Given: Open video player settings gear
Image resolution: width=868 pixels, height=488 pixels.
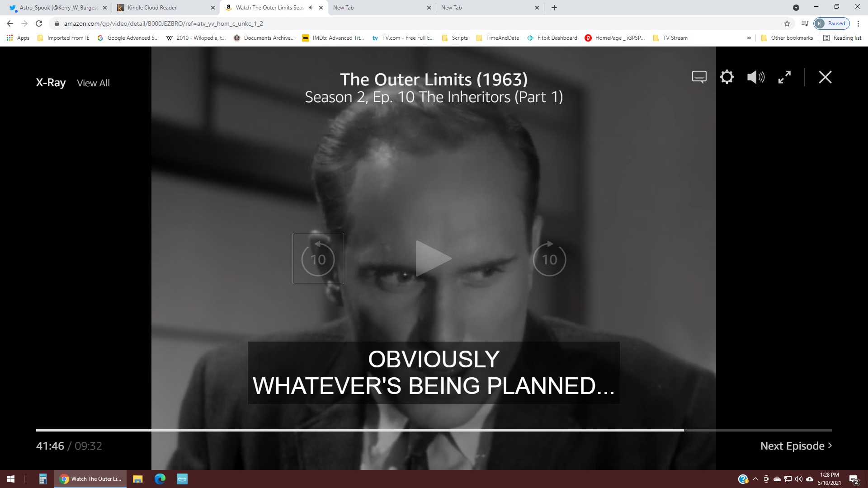Looking at the screenshot, I should point(727,77).
